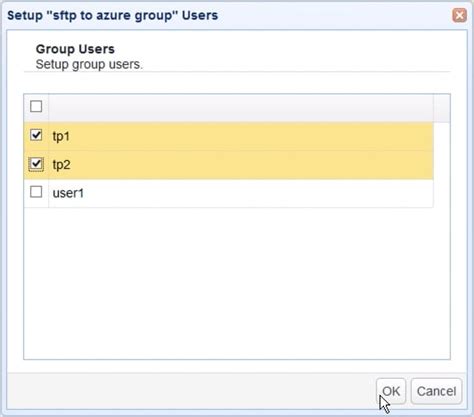Click the Cancel button
This screenshot has height=417, width=474.
436,391
